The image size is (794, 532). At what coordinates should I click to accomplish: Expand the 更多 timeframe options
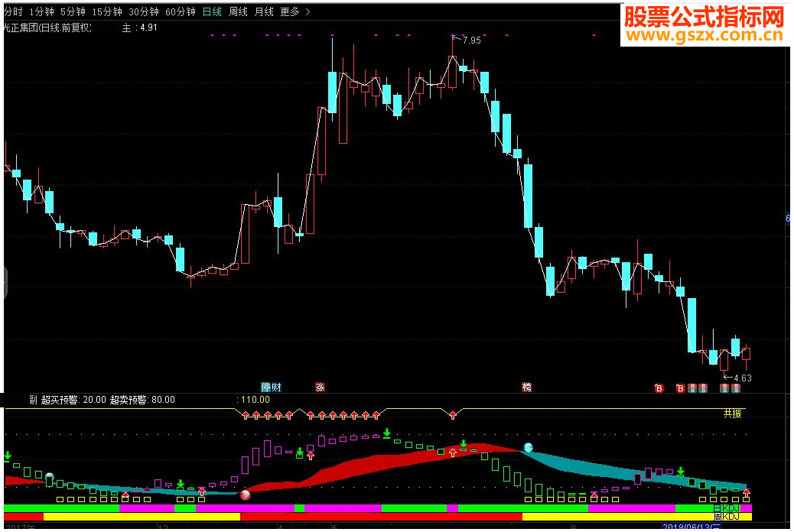tap(295, 11)
